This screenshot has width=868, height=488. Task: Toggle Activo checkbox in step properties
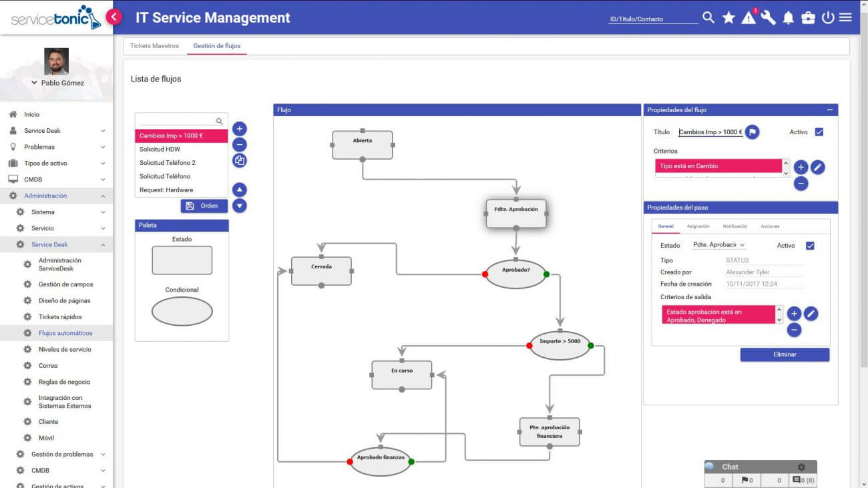coord(810,246)
